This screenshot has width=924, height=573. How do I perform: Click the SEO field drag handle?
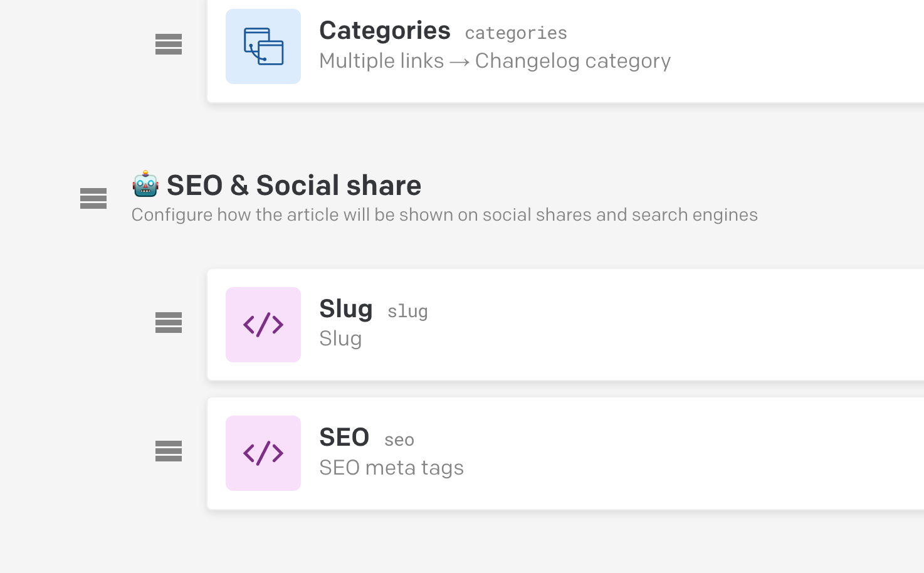pos(169,451)
